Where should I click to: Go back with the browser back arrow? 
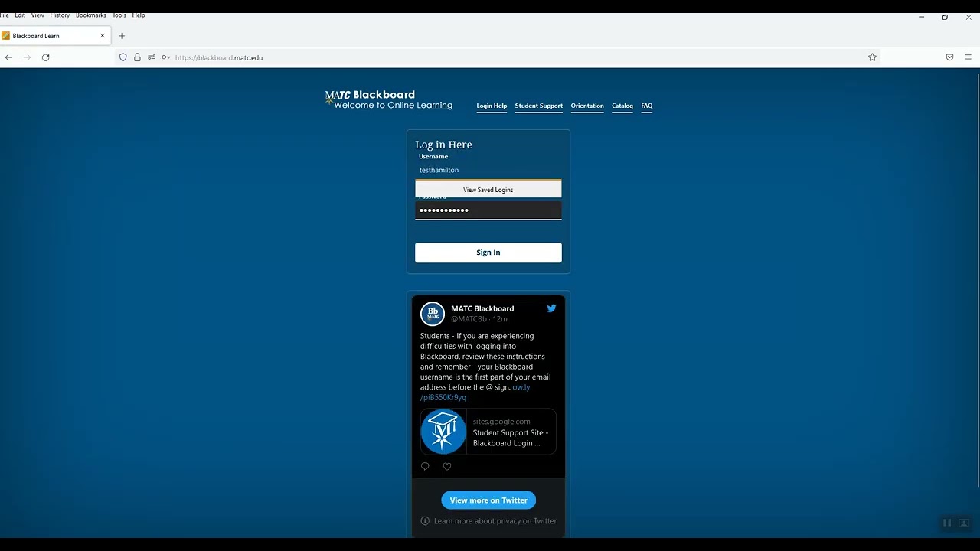click(x=8, y=57)
